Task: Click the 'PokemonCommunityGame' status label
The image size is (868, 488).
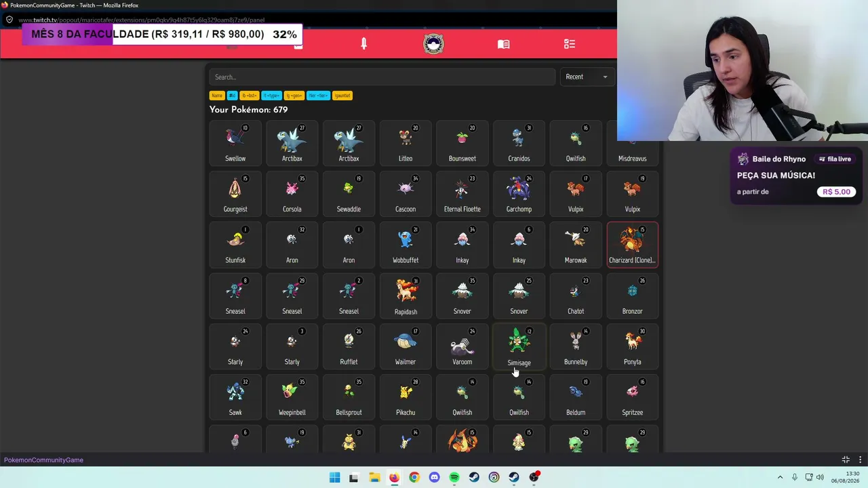Action: tap(43, 460)
